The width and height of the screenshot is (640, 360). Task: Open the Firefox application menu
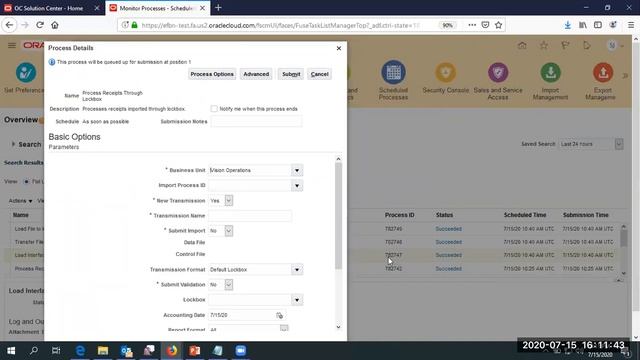pyautogui.click(x=631, y=25)
